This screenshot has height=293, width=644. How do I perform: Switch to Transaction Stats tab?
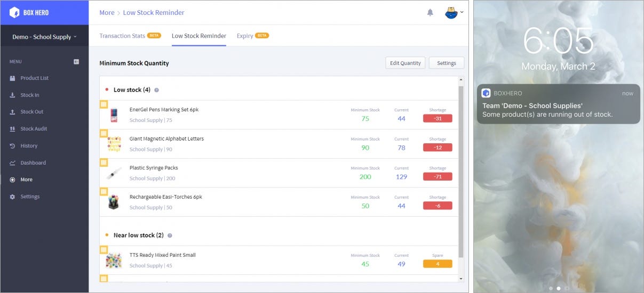click(130, 36)
